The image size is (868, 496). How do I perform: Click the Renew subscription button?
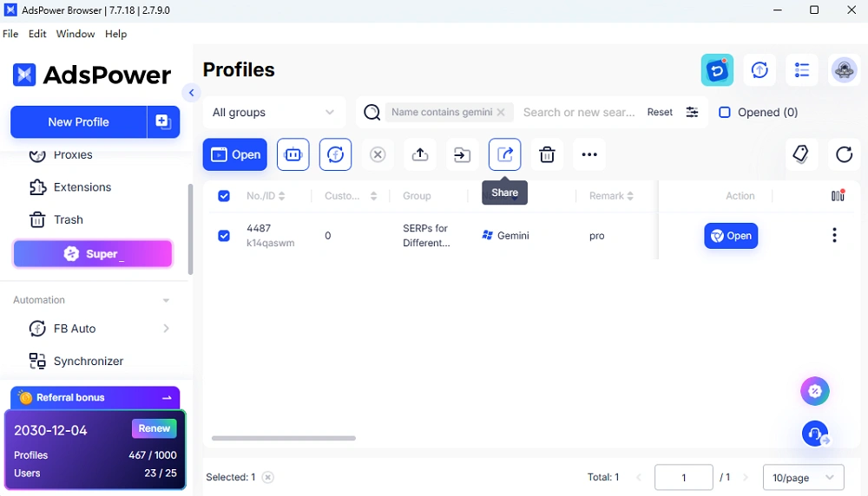point(154,428)
